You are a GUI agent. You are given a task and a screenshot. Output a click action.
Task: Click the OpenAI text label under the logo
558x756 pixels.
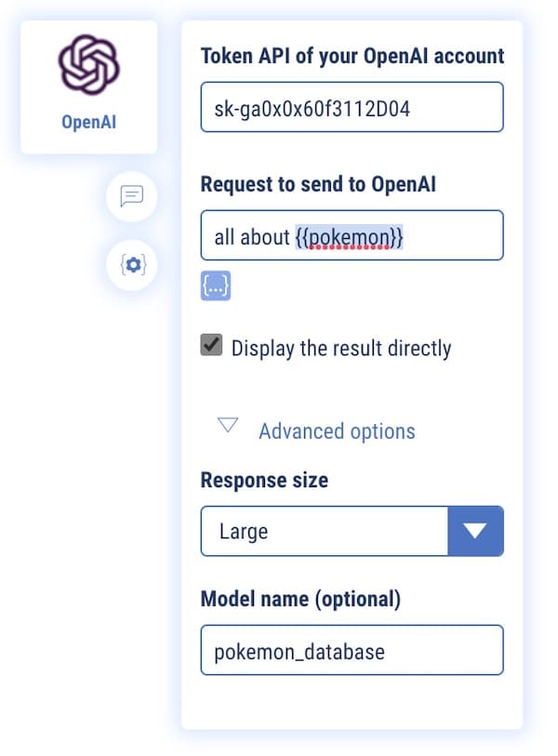pos(89,124)
